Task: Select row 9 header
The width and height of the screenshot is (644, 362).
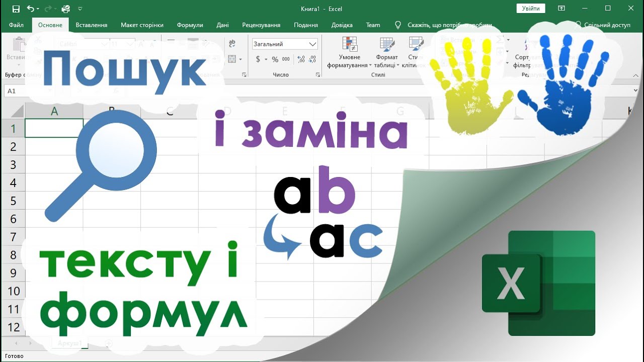Action: (14, 273)
